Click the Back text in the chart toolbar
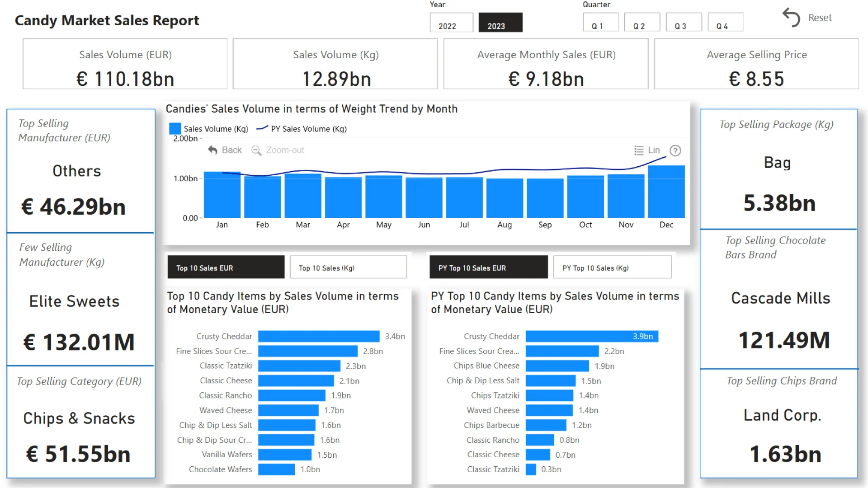868x488 pixels. coord(232,150)
